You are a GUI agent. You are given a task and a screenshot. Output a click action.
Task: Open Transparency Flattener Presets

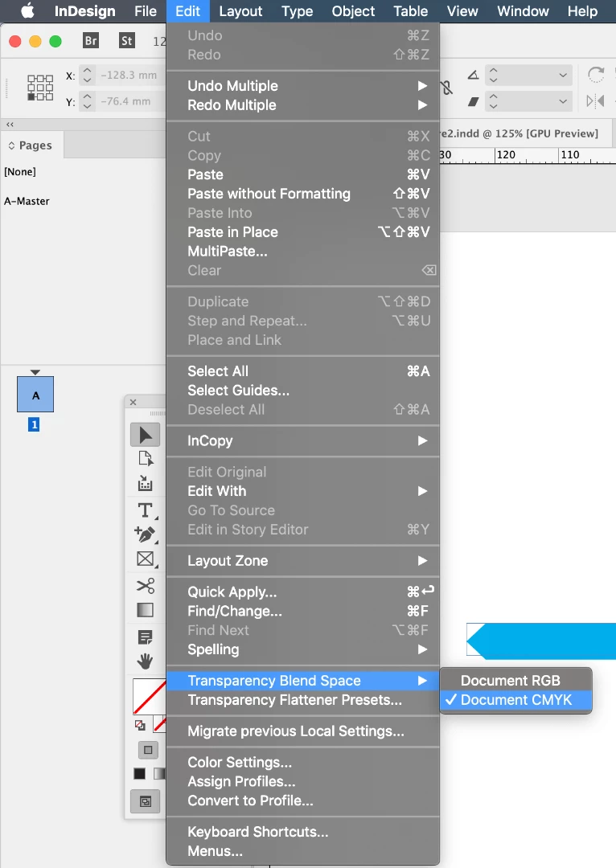pyautogui.click(x=303, y=700)
